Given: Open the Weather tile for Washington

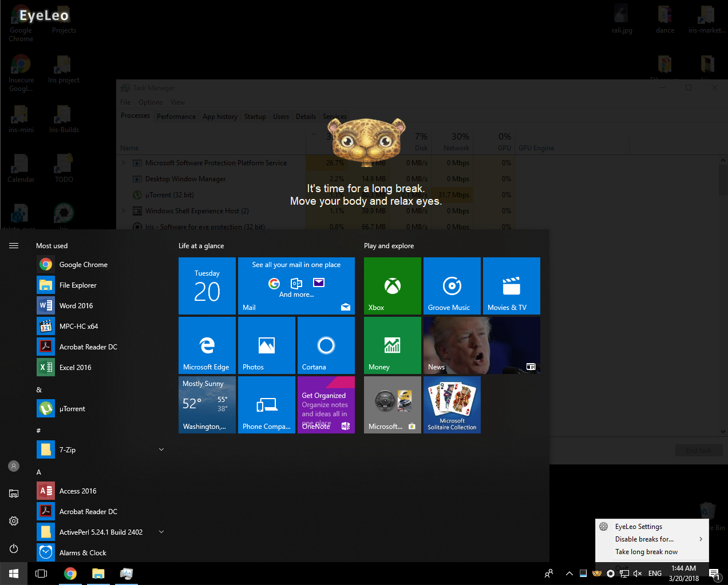Looking at the screenshot, I should click(x=207, y=405).
